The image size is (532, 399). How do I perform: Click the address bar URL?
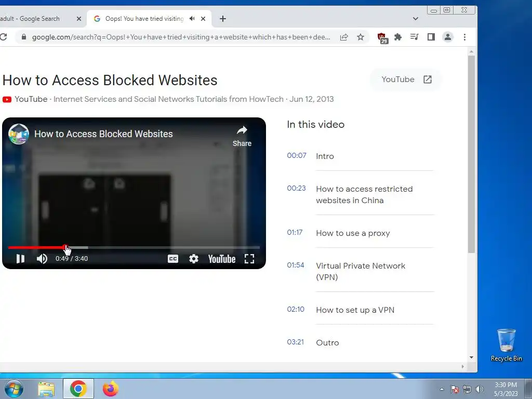tap(181, 37)
